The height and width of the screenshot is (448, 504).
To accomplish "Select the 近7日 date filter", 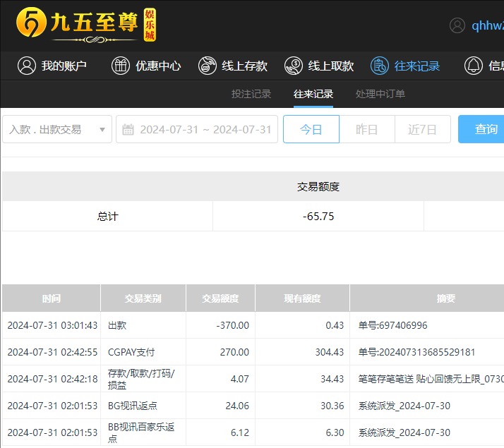I will point(422,130).
